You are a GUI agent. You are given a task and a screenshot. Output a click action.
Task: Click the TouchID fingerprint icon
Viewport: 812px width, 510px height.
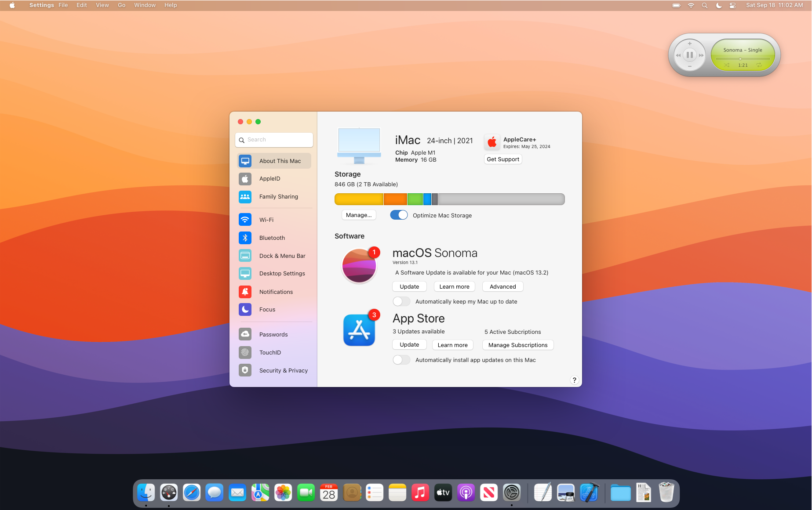(245, 352)
